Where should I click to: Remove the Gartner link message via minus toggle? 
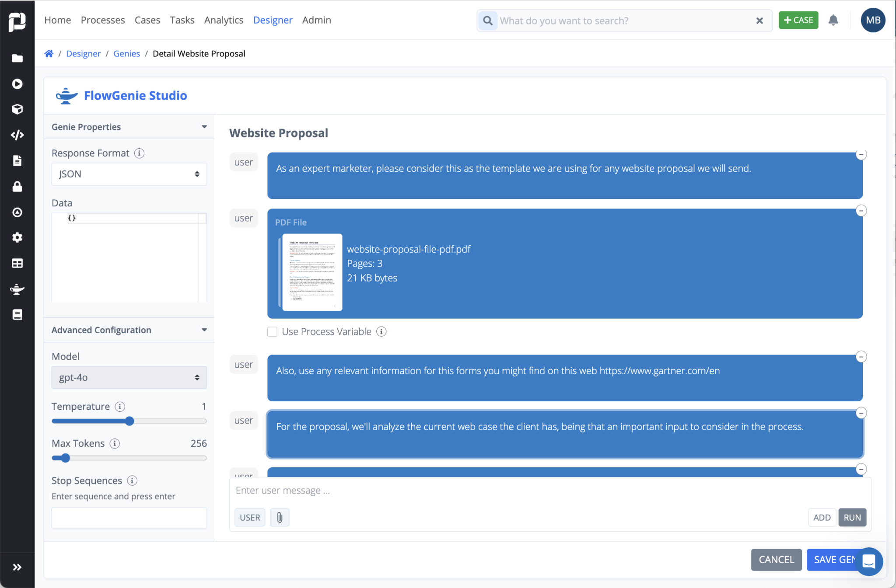pyautogui.click(x=861, y=356)
